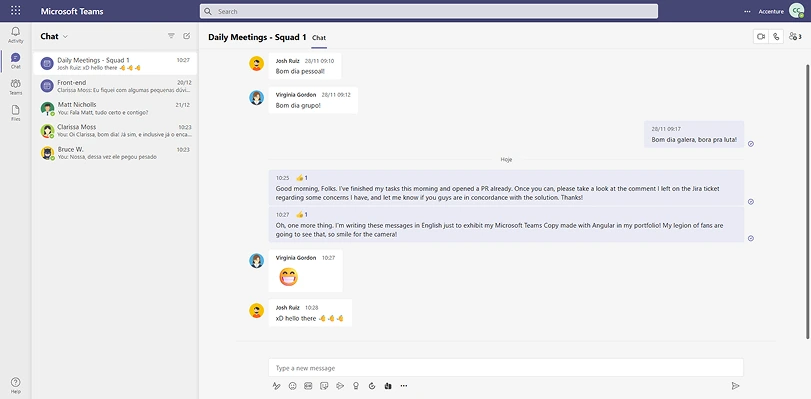Click the schedule send arrow icon
Image resolution: width=811 pixels, height=399 pixels.
(x=340, y=386)
